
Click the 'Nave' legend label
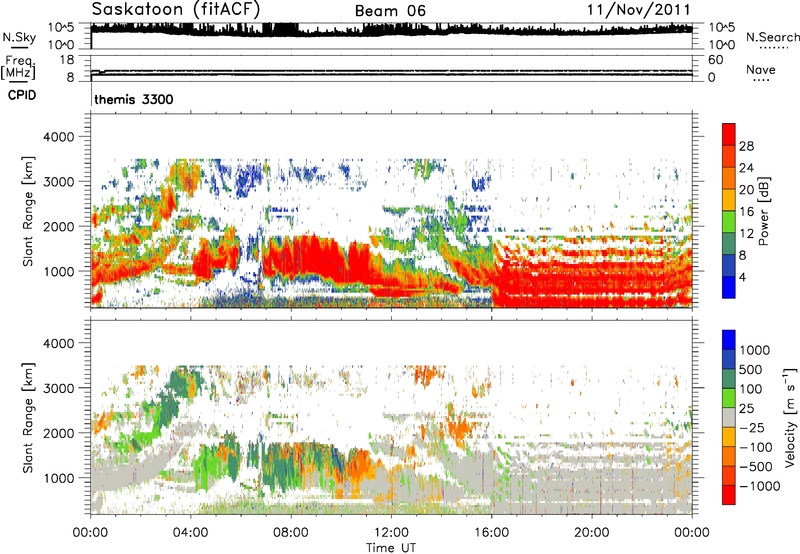click(x=761, y=69)
